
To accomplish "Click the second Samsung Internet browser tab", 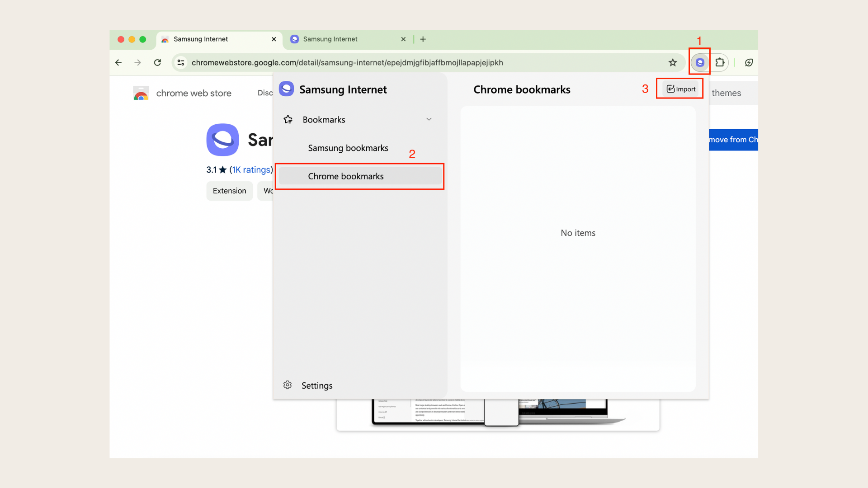I will (x=346, y=39).
